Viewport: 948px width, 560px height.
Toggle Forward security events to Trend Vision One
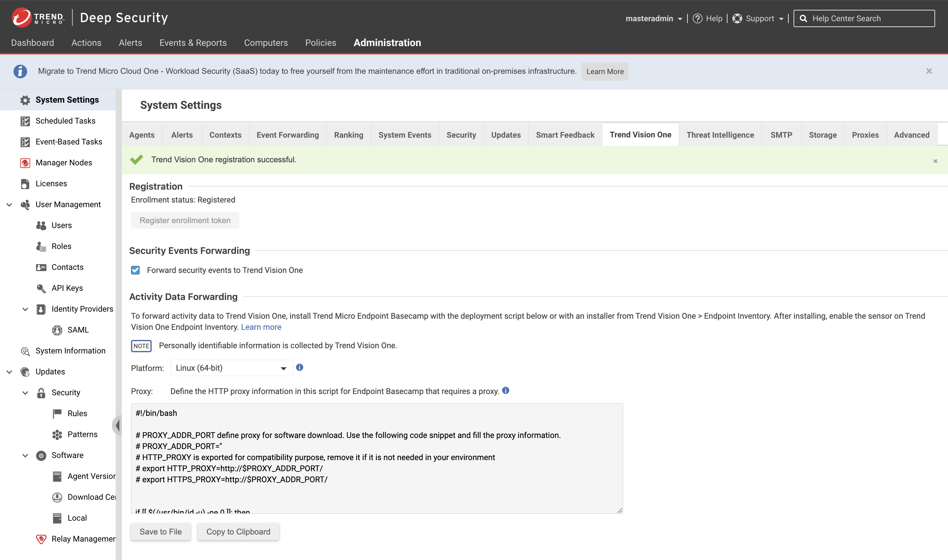coord(135,270)
